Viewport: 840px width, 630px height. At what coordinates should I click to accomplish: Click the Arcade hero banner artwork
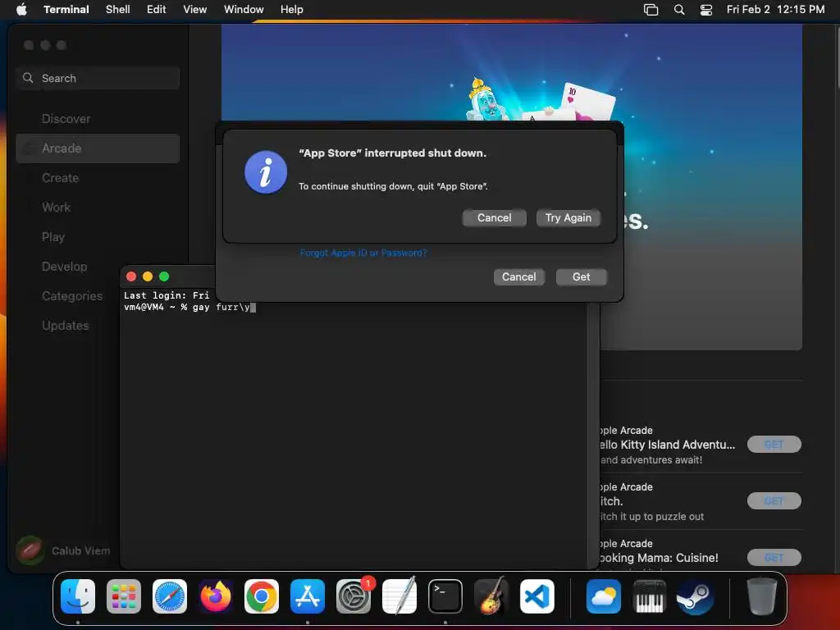(512, 72)
